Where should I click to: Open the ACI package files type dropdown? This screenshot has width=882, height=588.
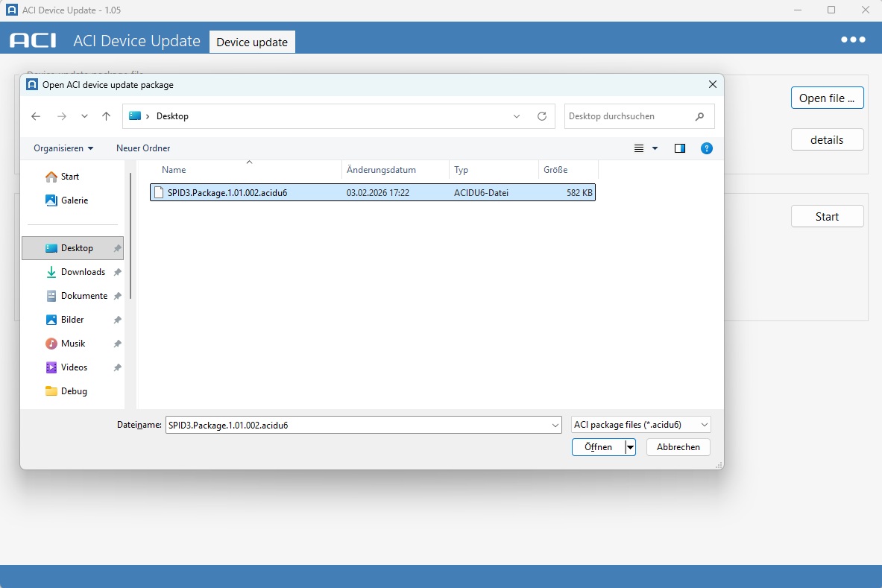click(640, 425)
